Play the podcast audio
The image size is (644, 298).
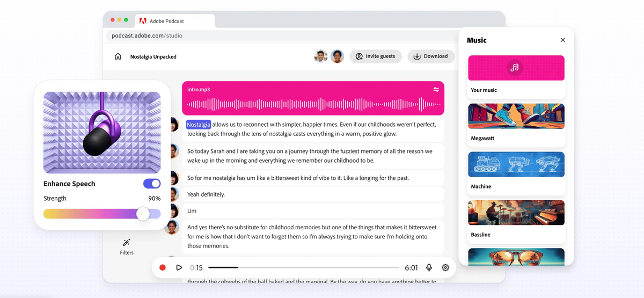pyautogui.click(x=179, y=267)
